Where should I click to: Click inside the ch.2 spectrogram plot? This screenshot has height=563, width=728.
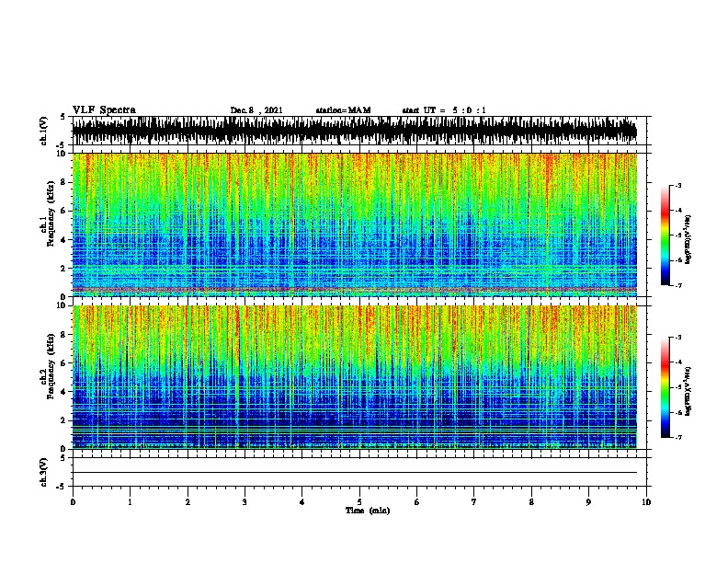[355, 377]
